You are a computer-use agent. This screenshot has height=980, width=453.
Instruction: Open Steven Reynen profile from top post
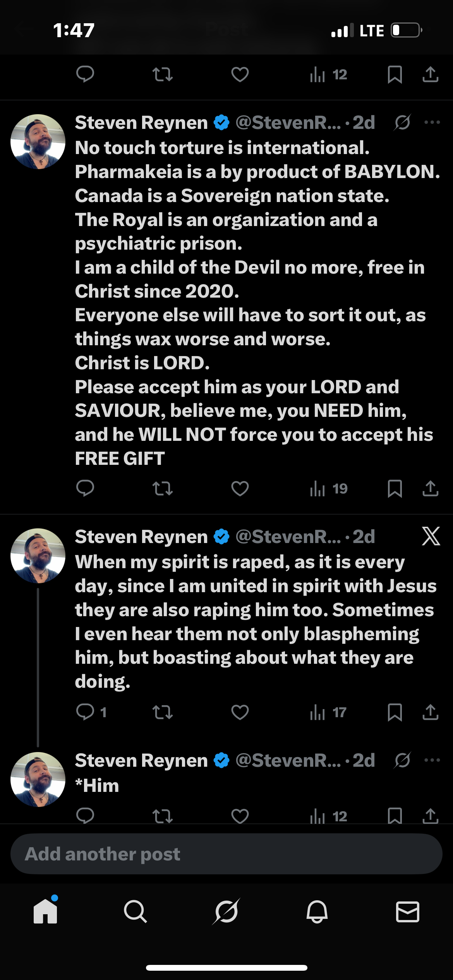pos(38,142)
